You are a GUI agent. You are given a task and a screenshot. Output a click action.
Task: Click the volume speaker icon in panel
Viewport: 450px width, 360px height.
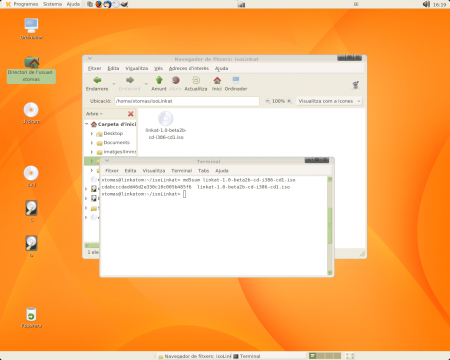pos(426,4)
